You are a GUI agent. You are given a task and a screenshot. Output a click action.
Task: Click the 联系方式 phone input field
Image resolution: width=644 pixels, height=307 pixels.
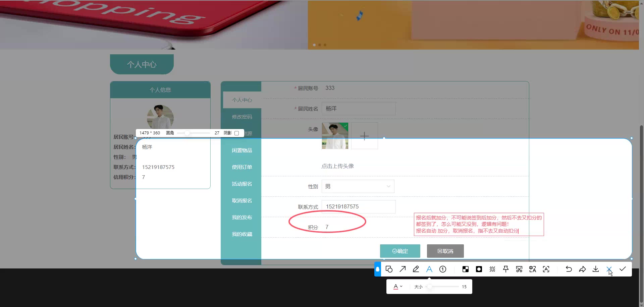point(359,207)
